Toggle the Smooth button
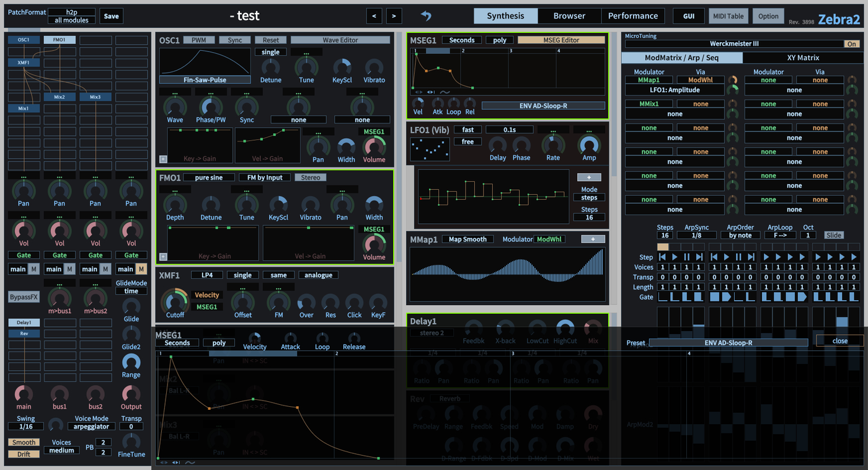The width and height of the screenshot is (868, 470). tap(24, 443)
